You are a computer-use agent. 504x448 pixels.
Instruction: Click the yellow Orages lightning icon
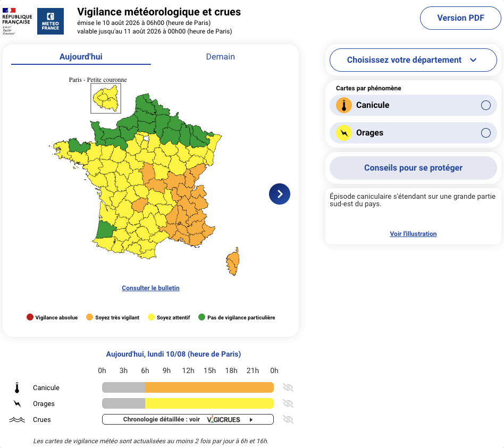[x=343, y=133]
